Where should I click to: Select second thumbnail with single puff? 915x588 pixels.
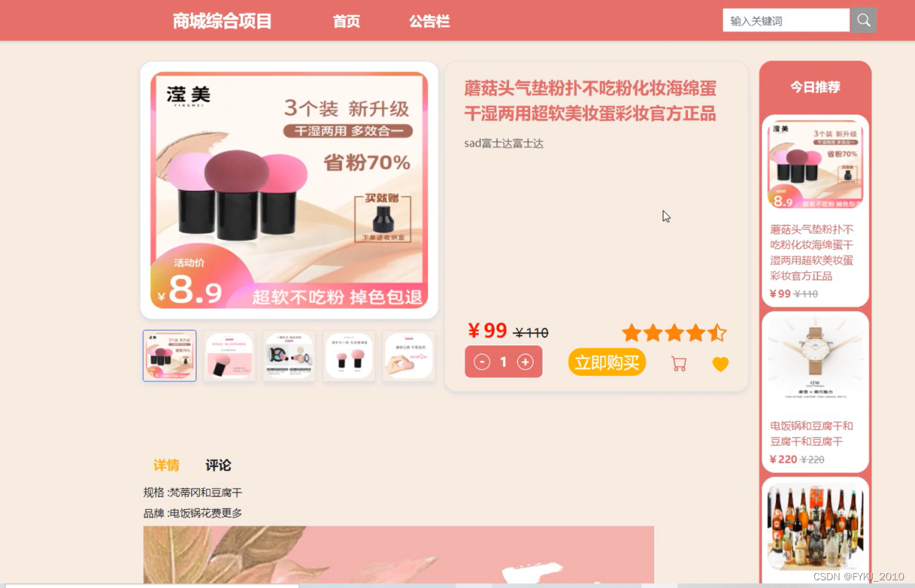coord(229,356)
